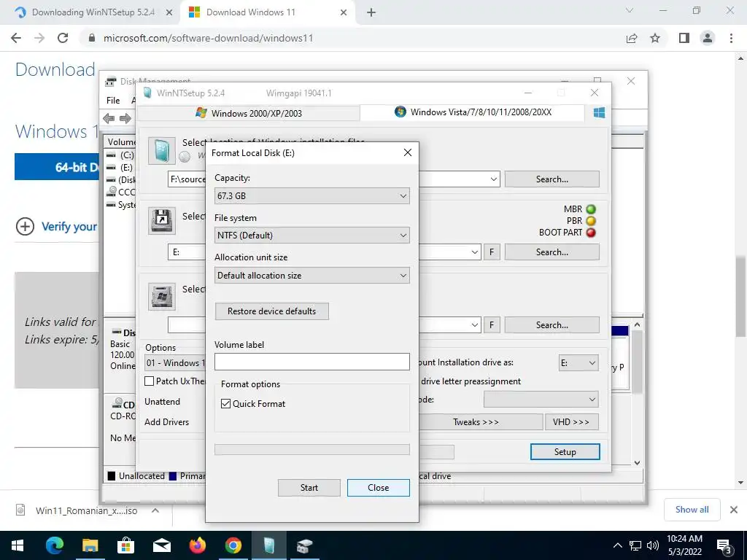Screen dimensions: 747x560
Task: Click the boot drive floppy icon in WinNTSetup
Action: 161,221
